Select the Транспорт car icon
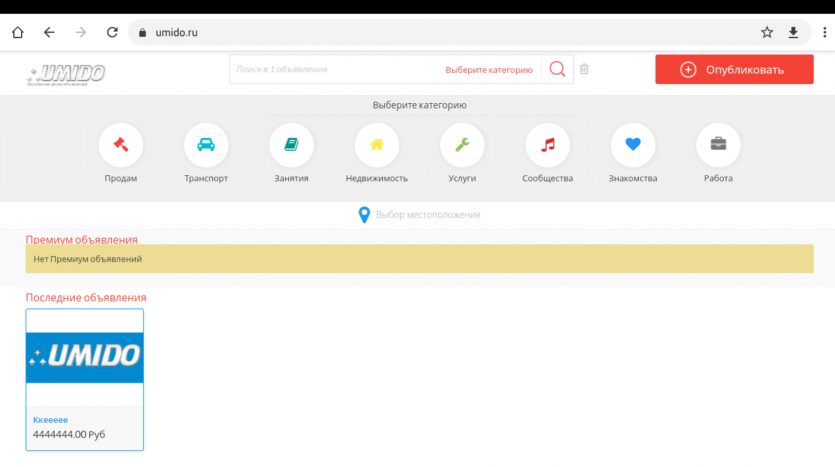Viewport: 835px width, 467px height. point(206,144)
